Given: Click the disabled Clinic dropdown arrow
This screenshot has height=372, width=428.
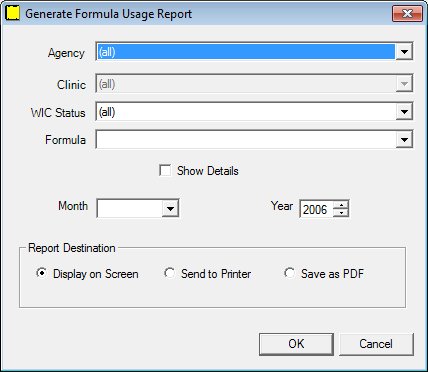Looking at the screenshot, I should pyautogui.click(x=404, y=84).
